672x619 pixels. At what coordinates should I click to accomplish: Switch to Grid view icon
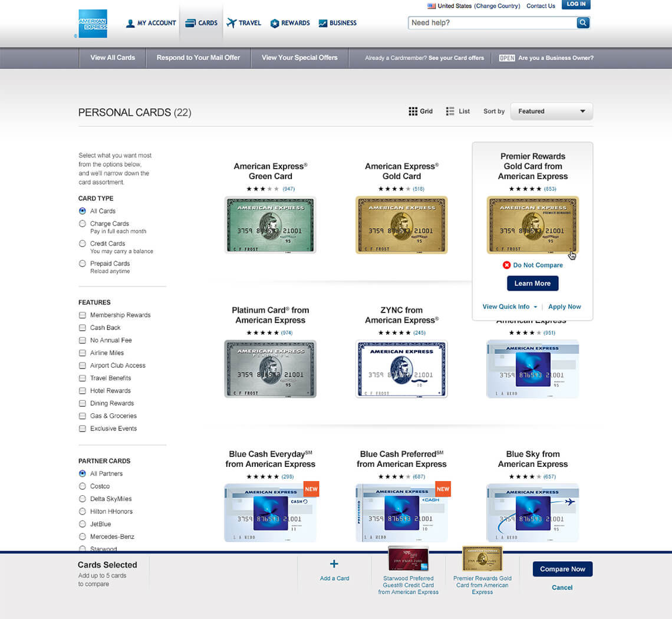point(413,111)
